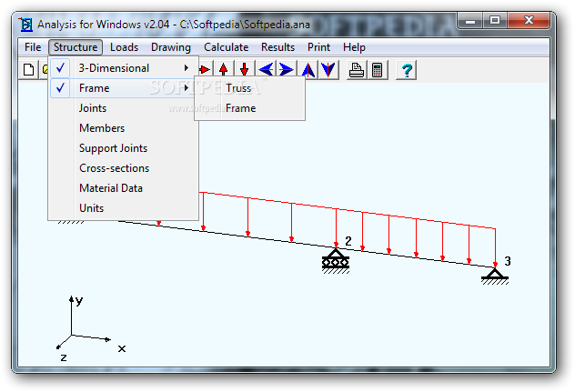Select Frame in the submenu
Viewport: 575px width, 392px height.
(249, 108)
